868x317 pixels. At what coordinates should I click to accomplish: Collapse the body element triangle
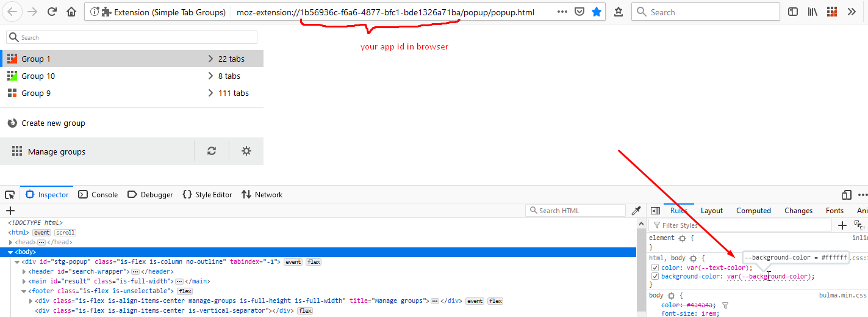[10, 252]
